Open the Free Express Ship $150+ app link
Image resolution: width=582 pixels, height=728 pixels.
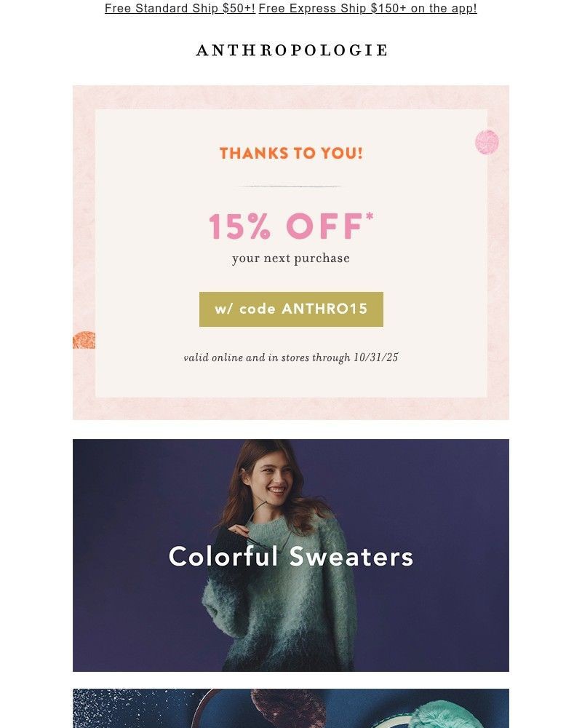click(x=367, y=9)
